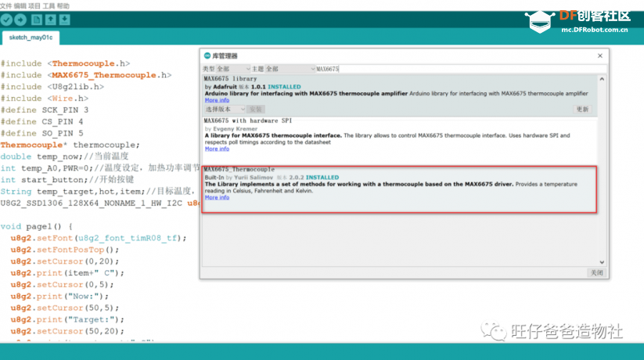This screenshot has height=360, width=644.
Task: Switch to the sketch_may01c tab
Action: 31,38
